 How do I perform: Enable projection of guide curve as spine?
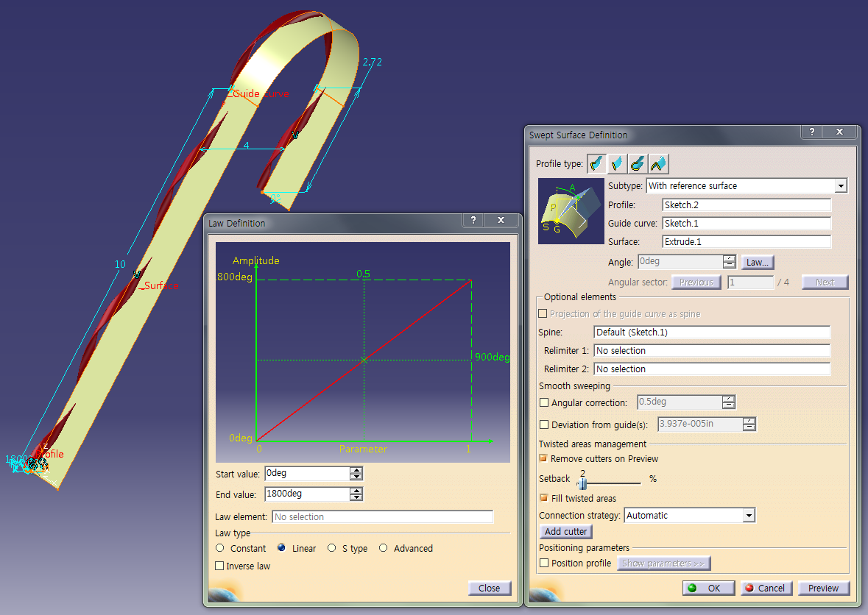pyautogui.click(x=543, y=313)
